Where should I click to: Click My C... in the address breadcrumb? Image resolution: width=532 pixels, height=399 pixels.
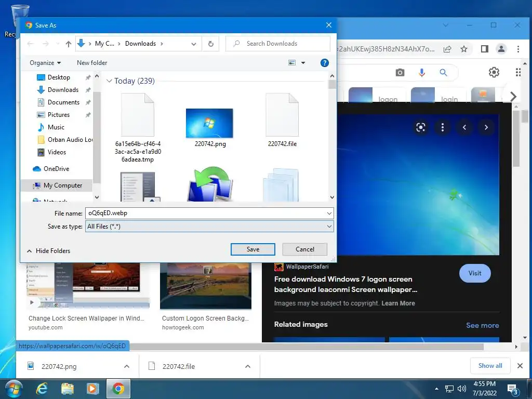click(104, 44)
